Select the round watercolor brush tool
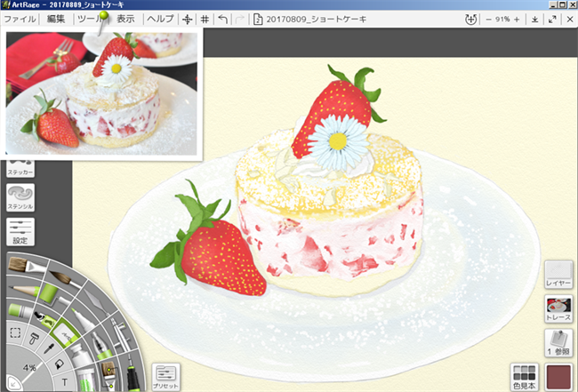 tap(66, 279)
